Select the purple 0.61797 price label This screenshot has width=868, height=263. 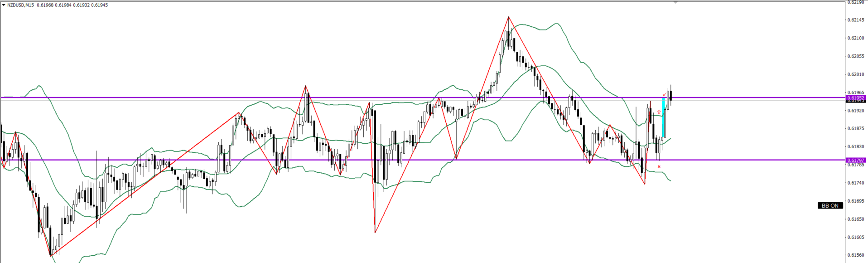click(856, 160)
